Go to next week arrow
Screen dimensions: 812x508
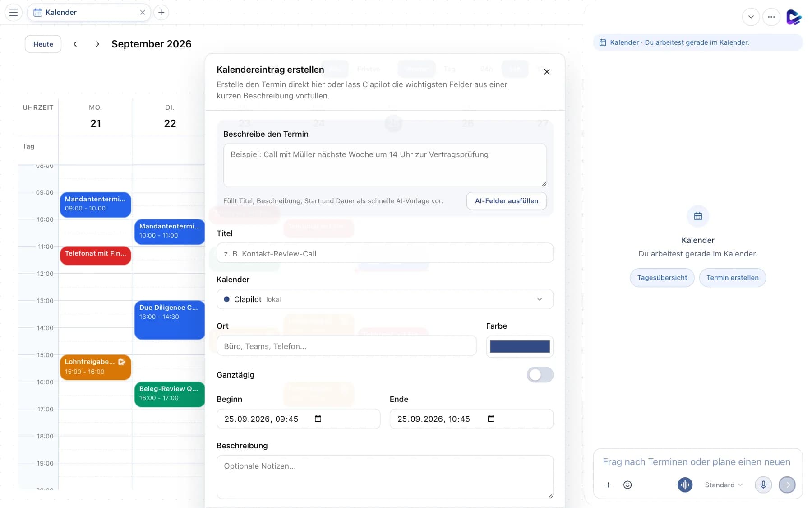97,44
